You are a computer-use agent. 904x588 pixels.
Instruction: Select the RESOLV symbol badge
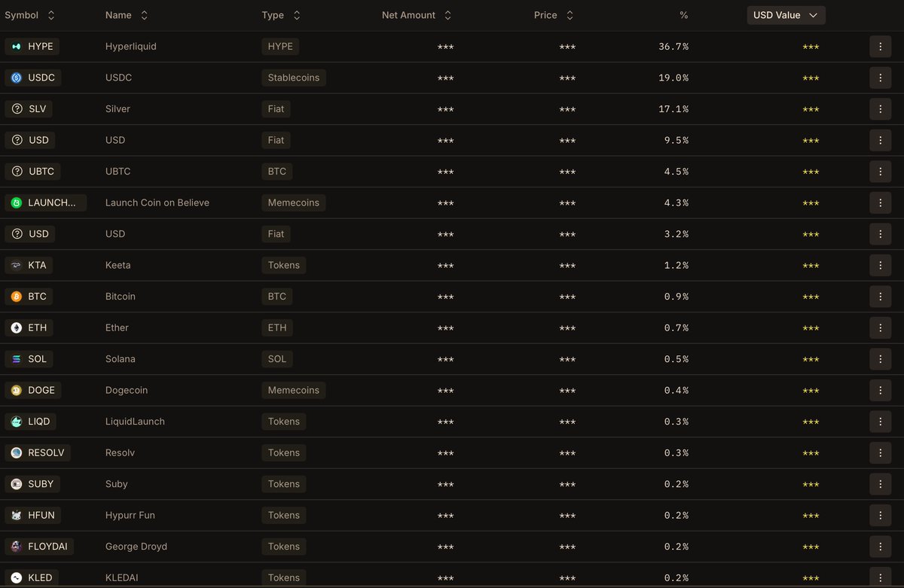38,452
